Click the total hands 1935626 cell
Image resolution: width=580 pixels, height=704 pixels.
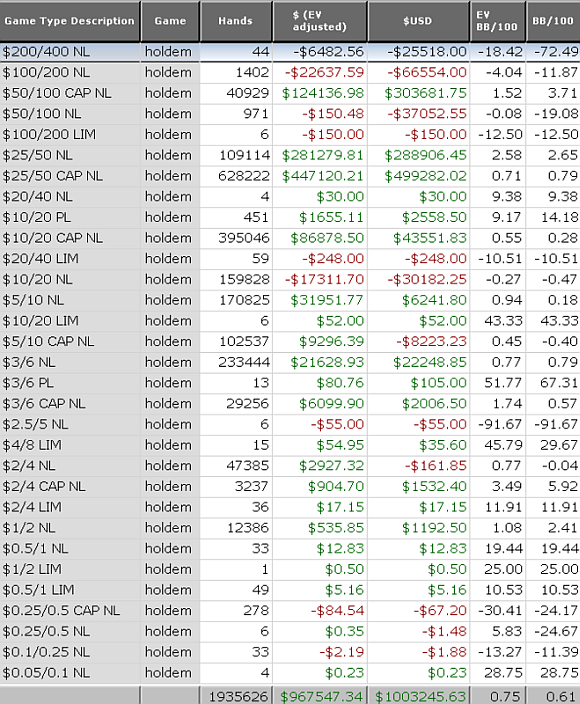tap(236, 696)
